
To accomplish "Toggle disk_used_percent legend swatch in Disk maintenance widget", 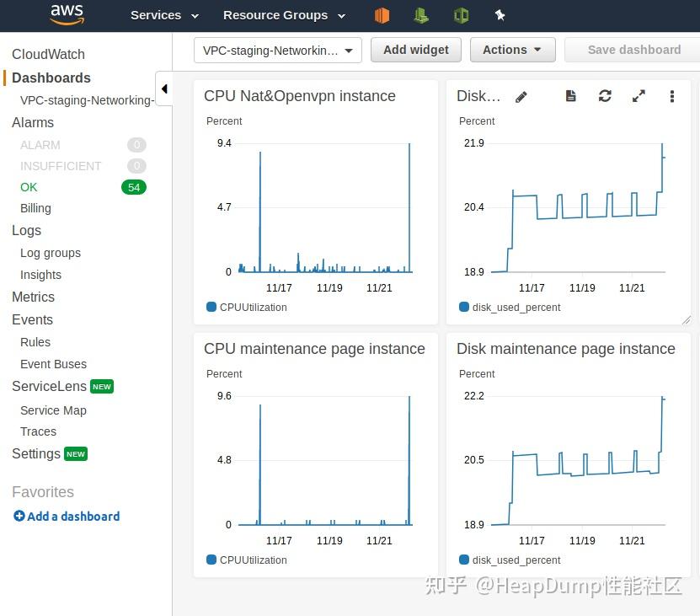I will coord(464,560).
